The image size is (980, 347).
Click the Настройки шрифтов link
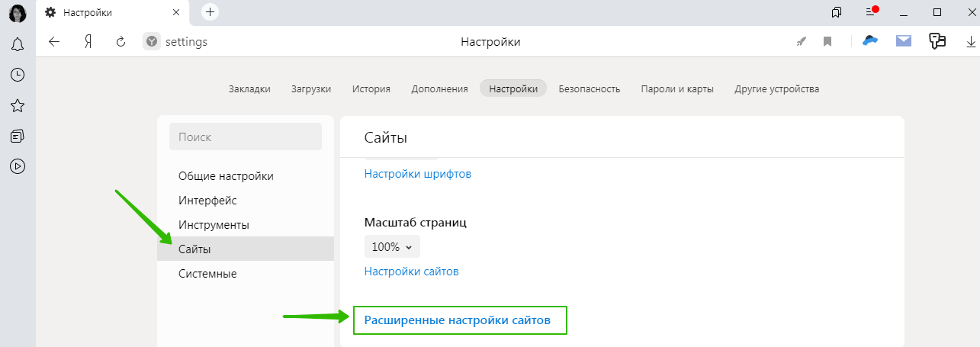pos(418,174)
